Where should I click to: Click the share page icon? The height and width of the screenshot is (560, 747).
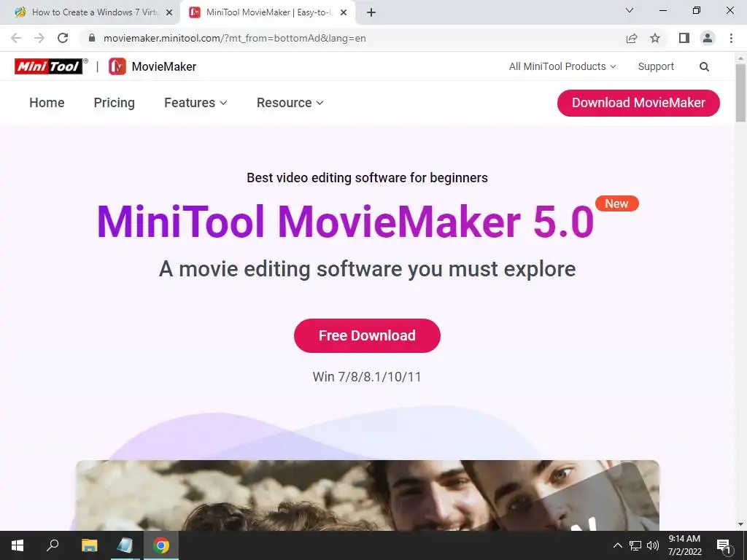tap(632, 38)
